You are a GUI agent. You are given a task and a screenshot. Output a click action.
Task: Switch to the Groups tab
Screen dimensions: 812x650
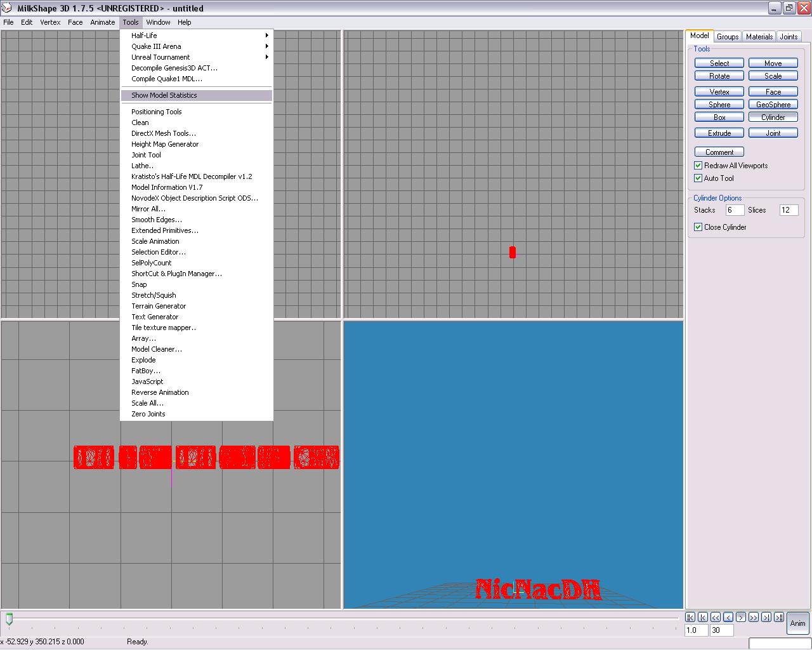click(728, 37)
